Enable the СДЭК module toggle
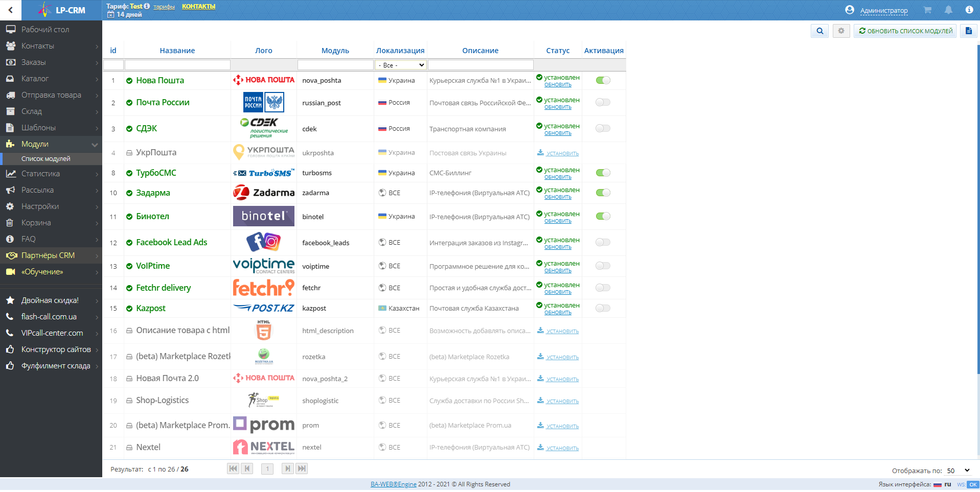980x492 pixels. coord(603,128)
